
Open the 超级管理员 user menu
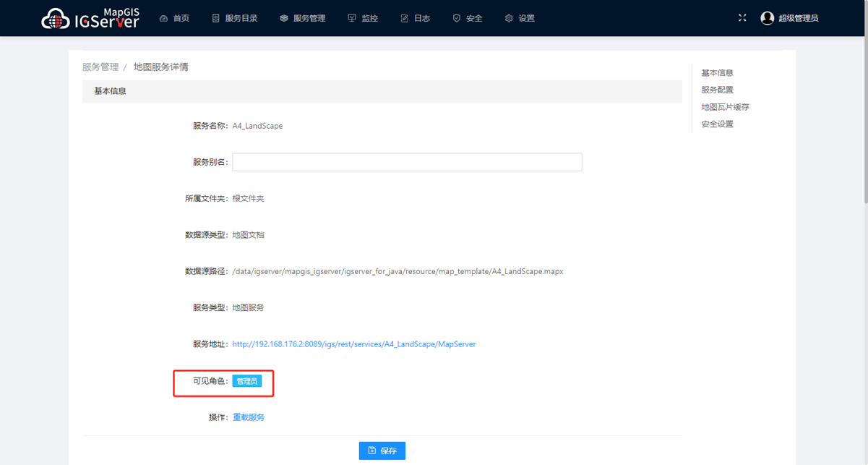(x=798, y=18)
